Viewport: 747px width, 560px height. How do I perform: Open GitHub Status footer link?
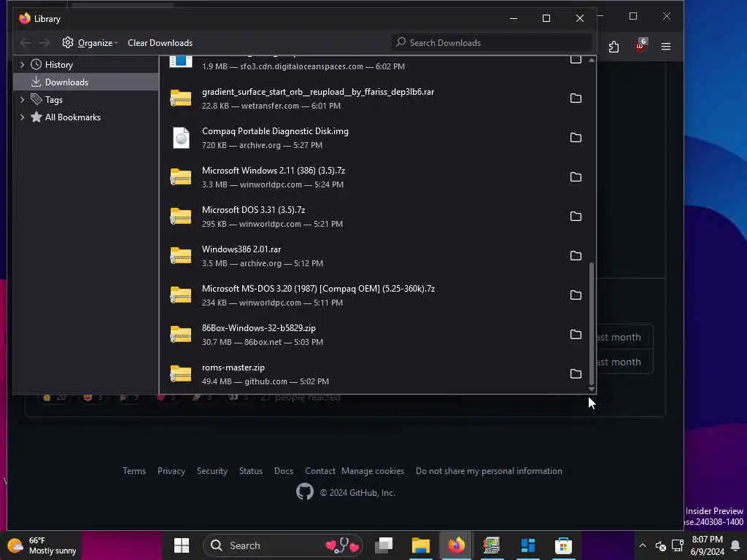[x=251, y=471]
